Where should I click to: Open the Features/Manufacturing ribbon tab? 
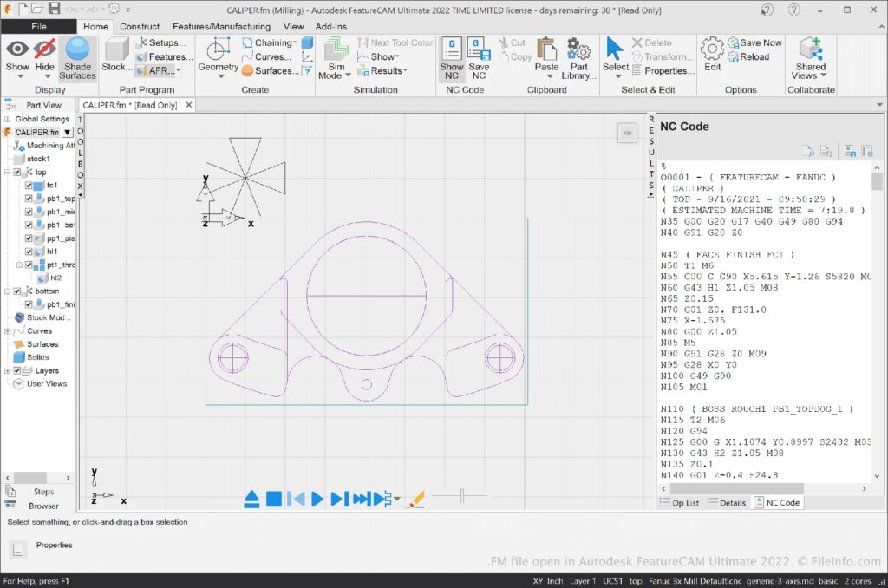coord(221,27)
